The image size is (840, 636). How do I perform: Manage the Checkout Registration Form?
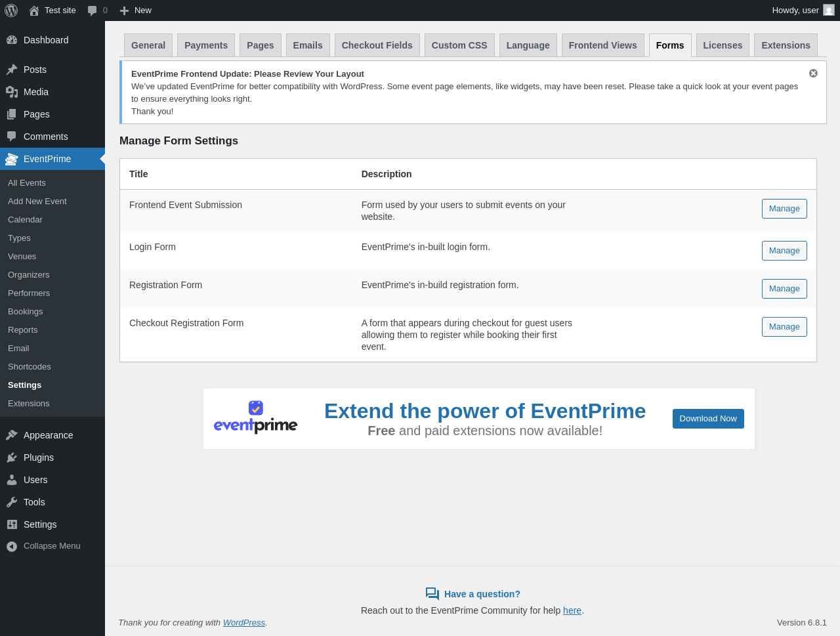(784, 327)
